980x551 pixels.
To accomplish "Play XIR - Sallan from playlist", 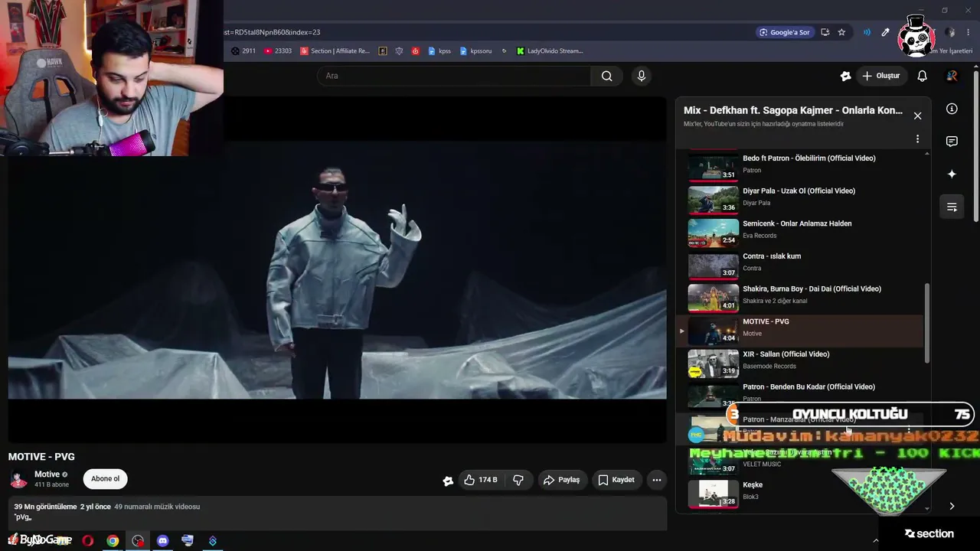I will pyautogui.click(x=801, y=363).
